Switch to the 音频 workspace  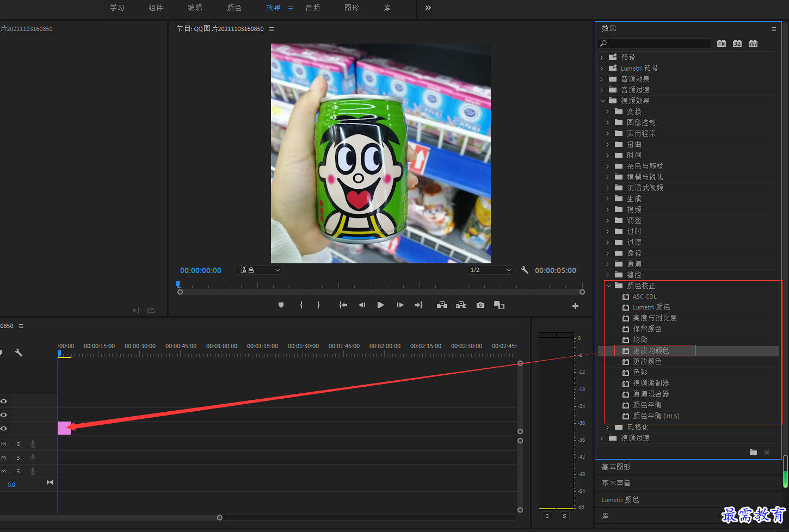coord(312,8)
